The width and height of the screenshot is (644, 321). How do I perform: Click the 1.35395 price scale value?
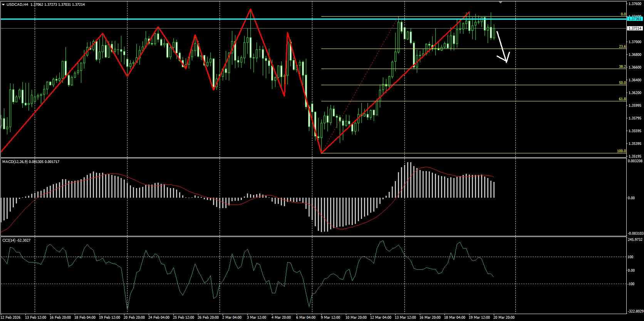click(x=634, y=143)
